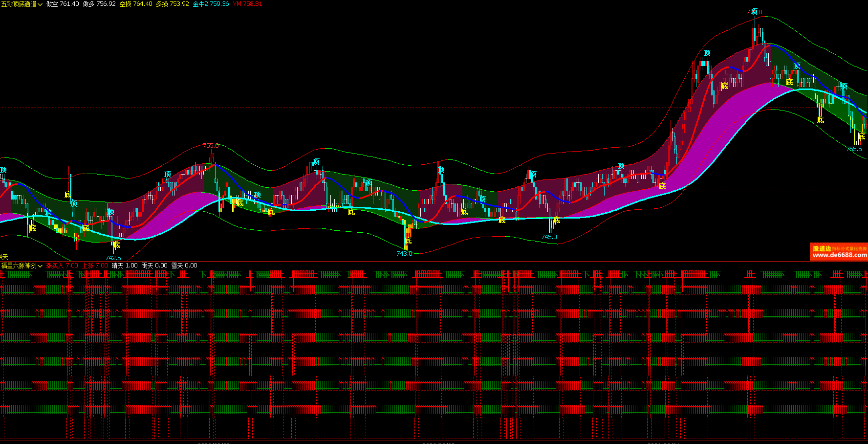Click the cyan 金牛2 759.36 label
The height and width of the screenshot is (444, 868).
coord(211,4)
